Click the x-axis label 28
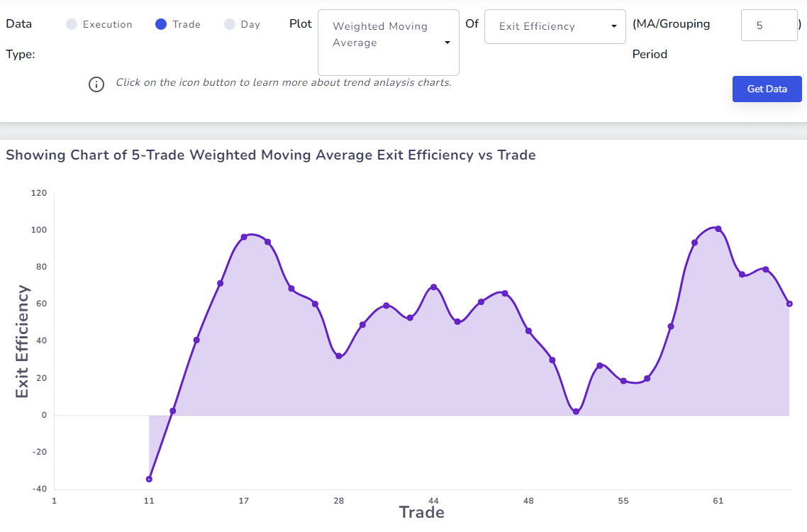Screen dimensions: 807x532 tap(339, 501)
